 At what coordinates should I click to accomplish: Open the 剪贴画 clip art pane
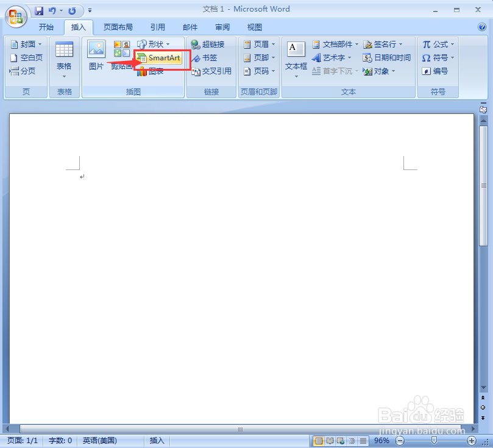click(121, 55)
